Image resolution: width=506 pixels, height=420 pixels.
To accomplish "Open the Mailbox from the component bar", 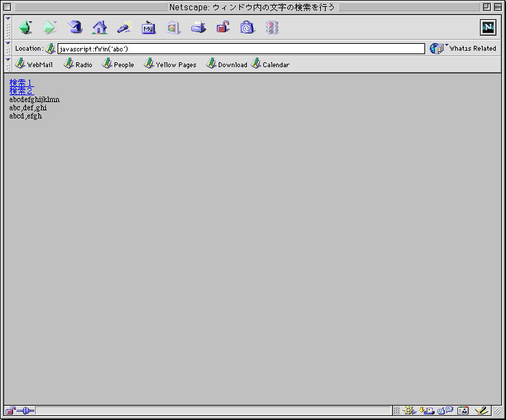I will pyautogui.click(x=426, y=410).
